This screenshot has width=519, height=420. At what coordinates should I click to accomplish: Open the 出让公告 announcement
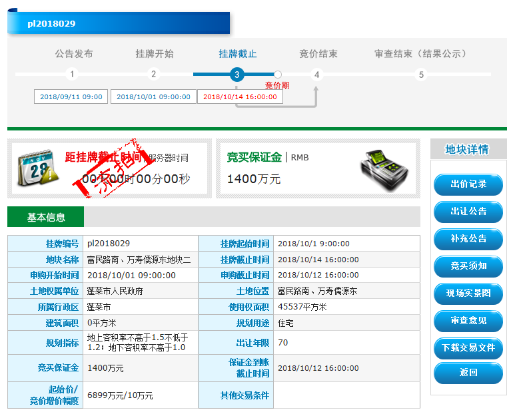[x=468, y=212]
